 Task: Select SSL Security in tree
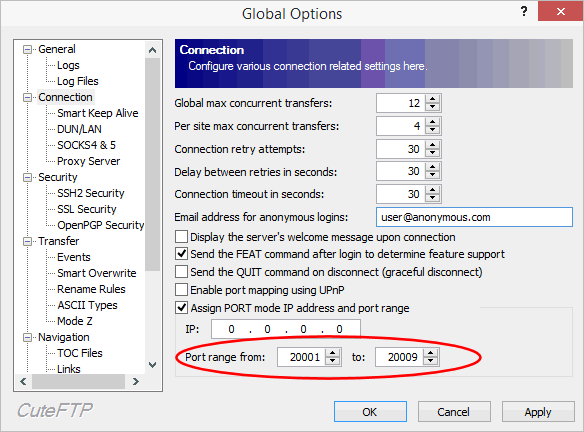point(87,209)
